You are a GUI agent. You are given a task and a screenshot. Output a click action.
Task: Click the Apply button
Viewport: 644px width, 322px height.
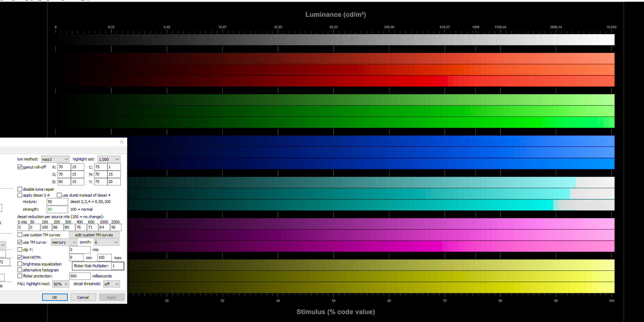(x=112, y=297)
